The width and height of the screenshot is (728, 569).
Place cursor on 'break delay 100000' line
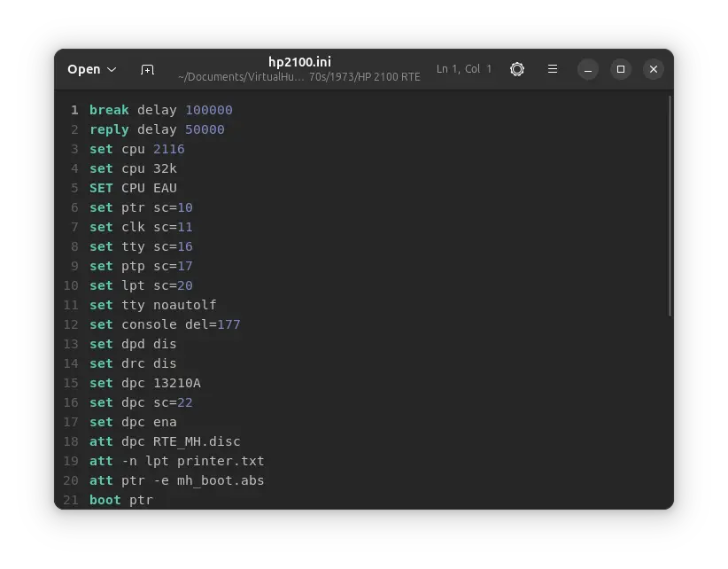pyautogui.click(x=160, y=110)
